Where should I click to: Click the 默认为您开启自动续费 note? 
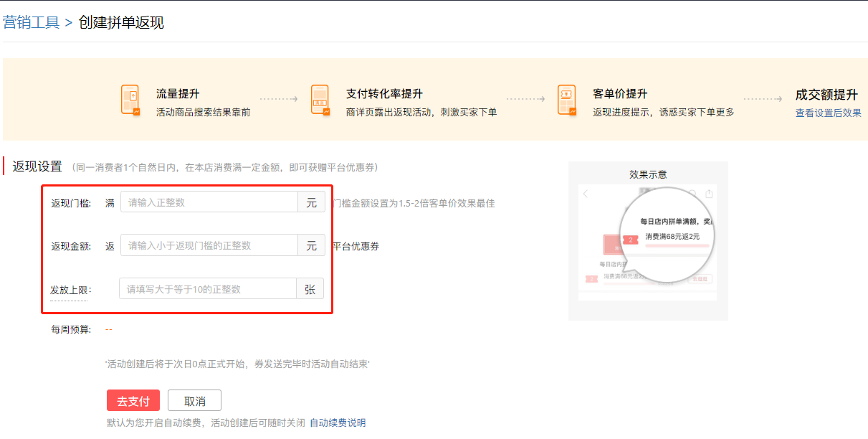coord(206,423)
